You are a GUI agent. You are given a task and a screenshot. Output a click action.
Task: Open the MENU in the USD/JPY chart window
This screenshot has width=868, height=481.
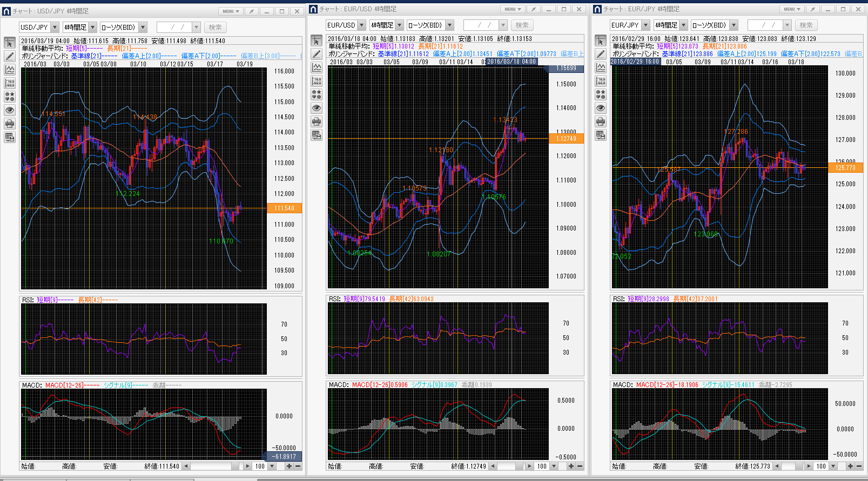coord(231,11)
